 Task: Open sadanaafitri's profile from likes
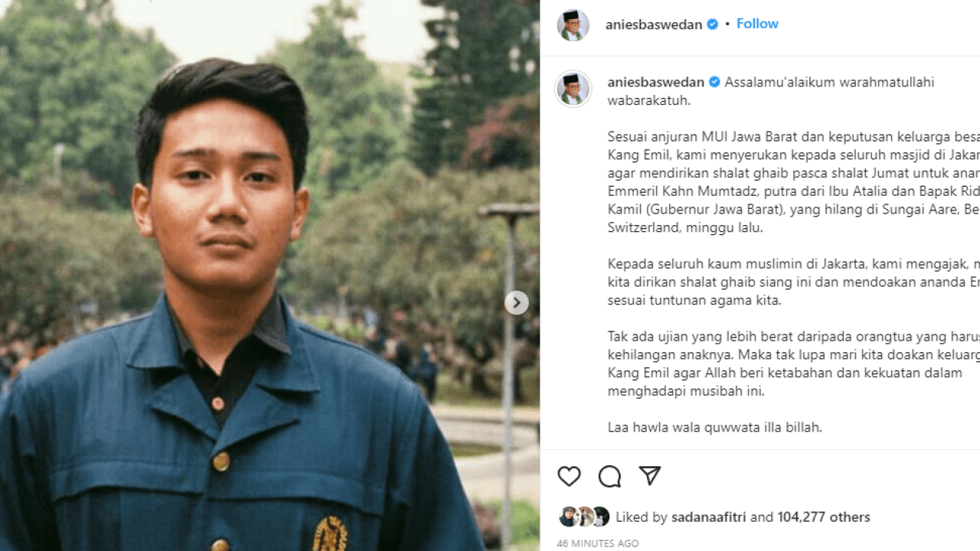[709, 517]
